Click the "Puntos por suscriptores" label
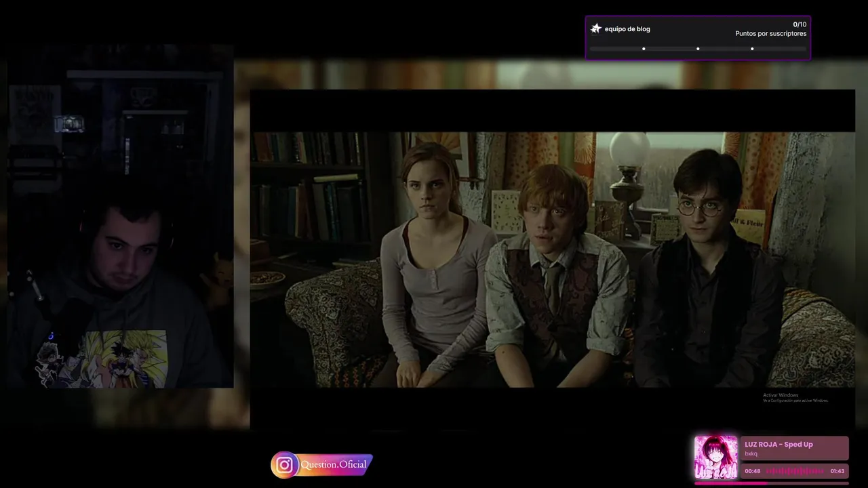868x488 pixels. [x=771, y=34]
